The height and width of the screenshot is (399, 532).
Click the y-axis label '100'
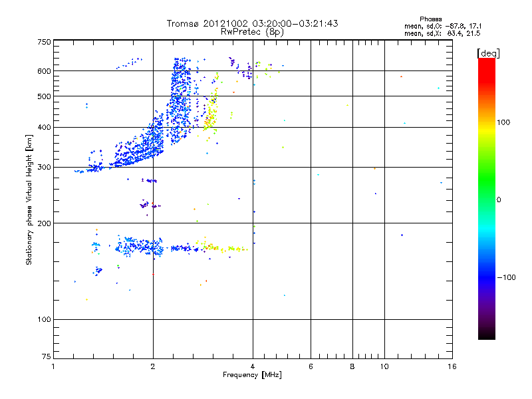tap(45, 320)
